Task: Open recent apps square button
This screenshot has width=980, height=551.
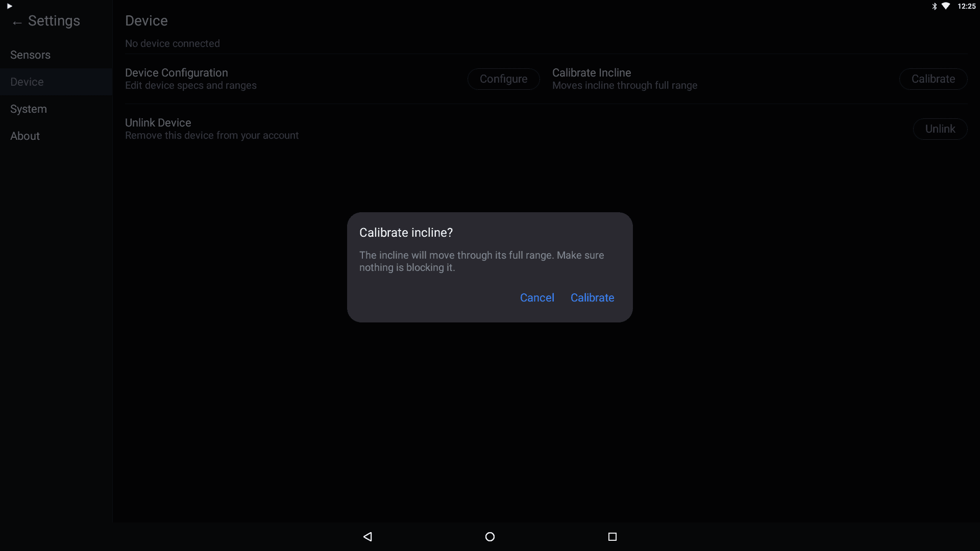Action: tap(612, 536)
